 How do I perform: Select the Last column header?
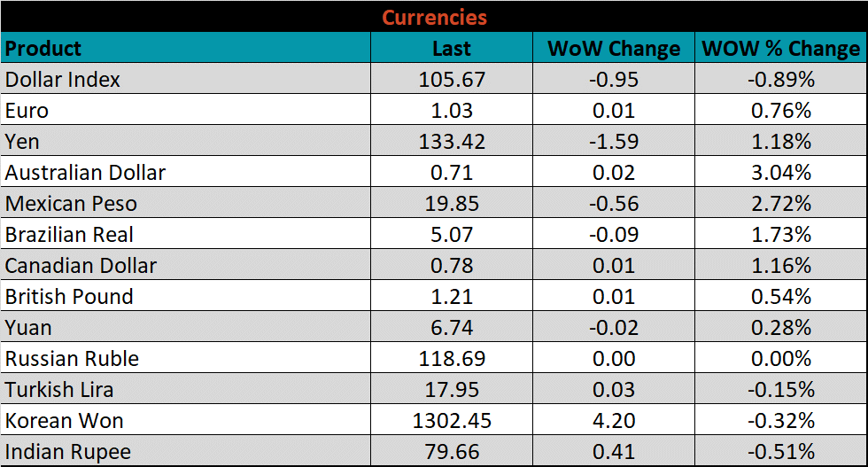tap(452, 48)
